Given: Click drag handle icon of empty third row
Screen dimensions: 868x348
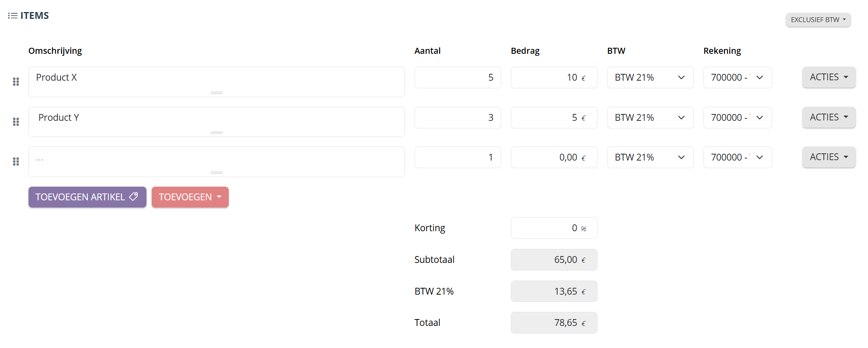Looking at the screenshot, I should click(16, 161).
